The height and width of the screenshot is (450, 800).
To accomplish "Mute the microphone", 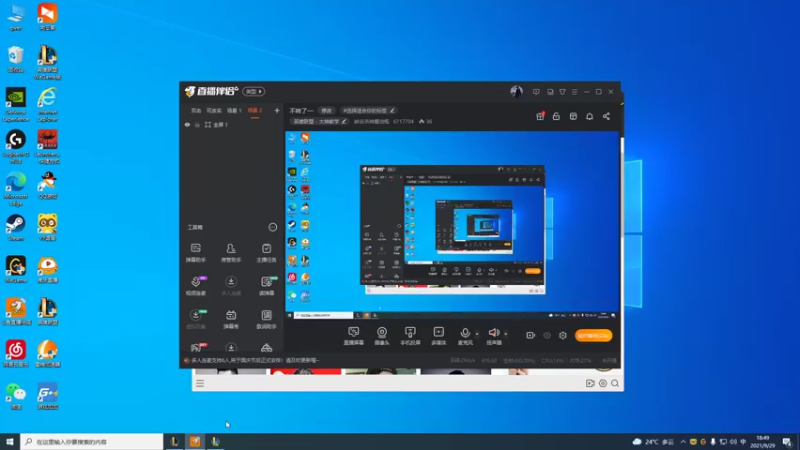I will point(465,336).
